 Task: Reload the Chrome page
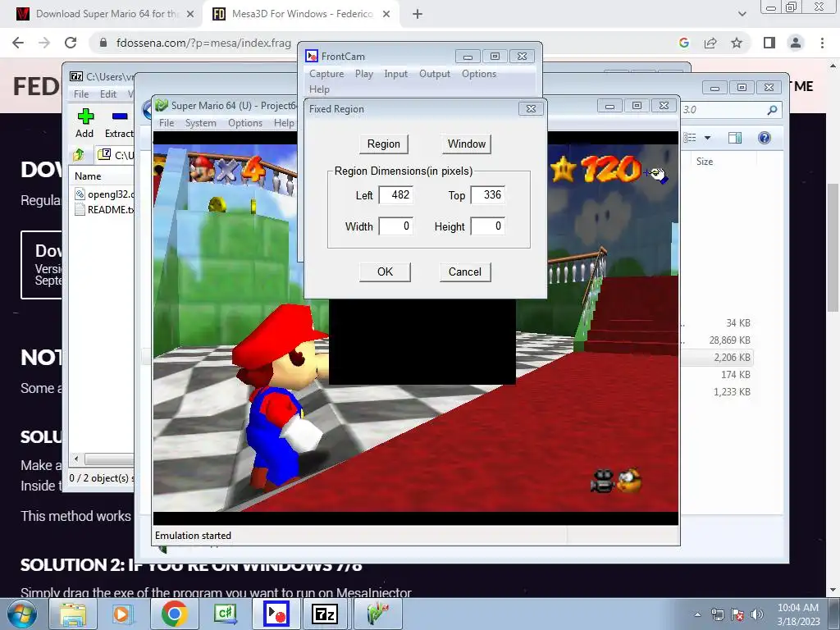coord(71,43)
